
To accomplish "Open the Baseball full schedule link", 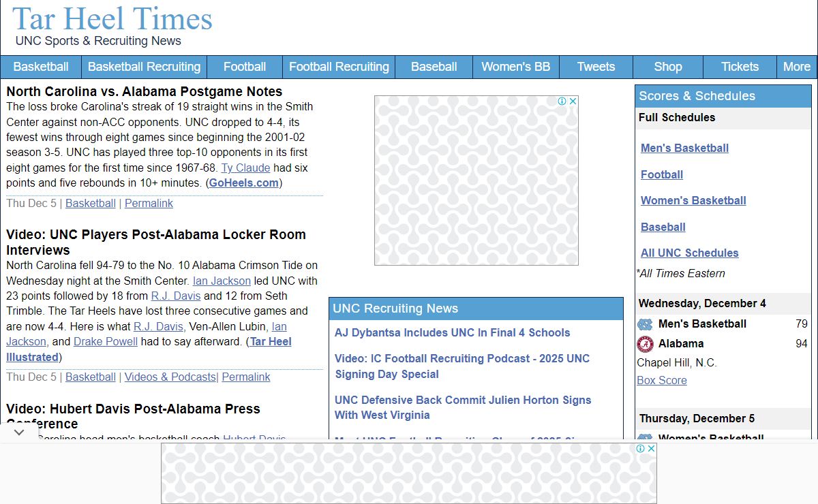I will pos(663,227).
